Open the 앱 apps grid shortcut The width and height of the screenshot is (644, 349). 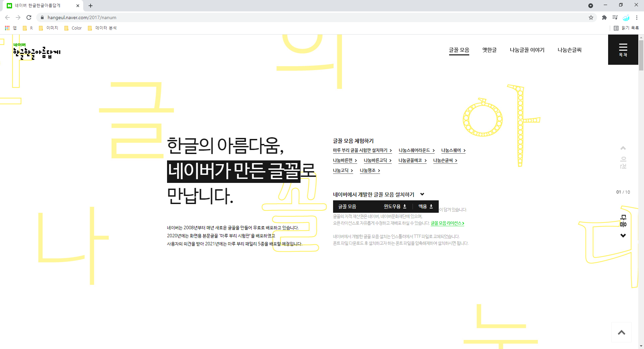(11, 28)
